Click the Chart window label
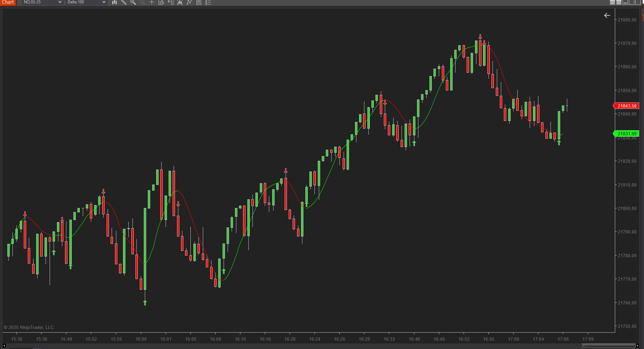 [x=8, y=2]
